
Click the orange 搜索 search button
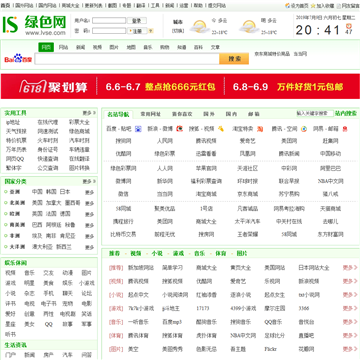click(234, 59)
